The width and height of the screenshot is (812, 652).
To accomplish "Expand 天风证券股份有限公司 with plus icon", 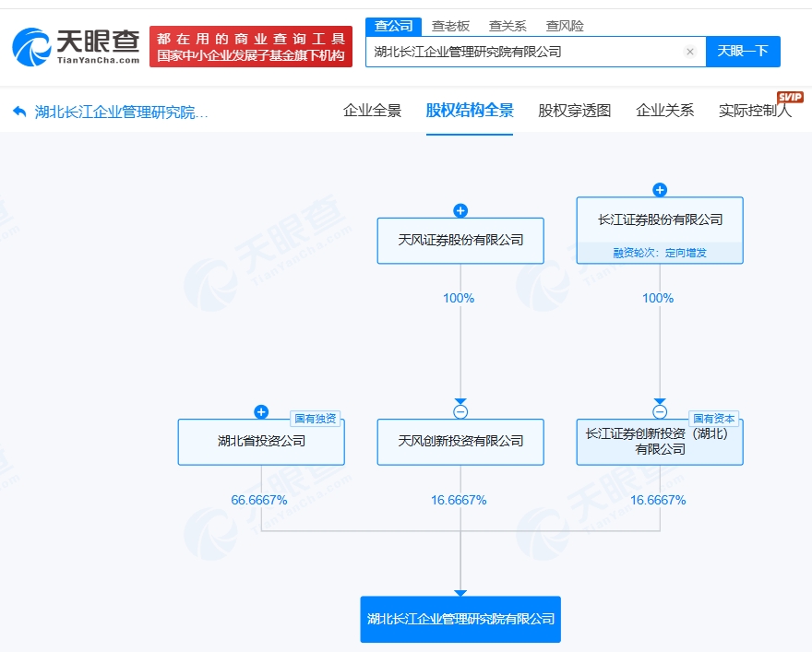I will click(x=460, y=210).
